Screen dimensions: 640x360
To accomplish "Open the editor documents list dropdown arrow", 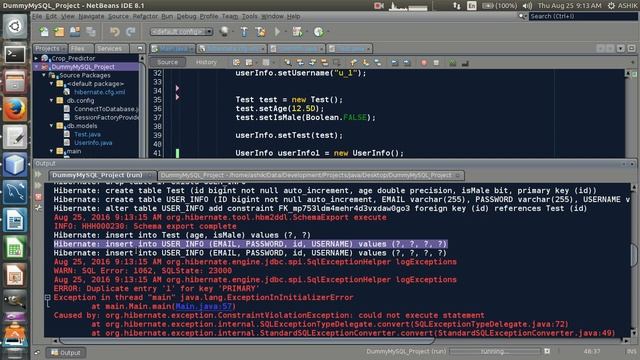I will click(620, 48).
